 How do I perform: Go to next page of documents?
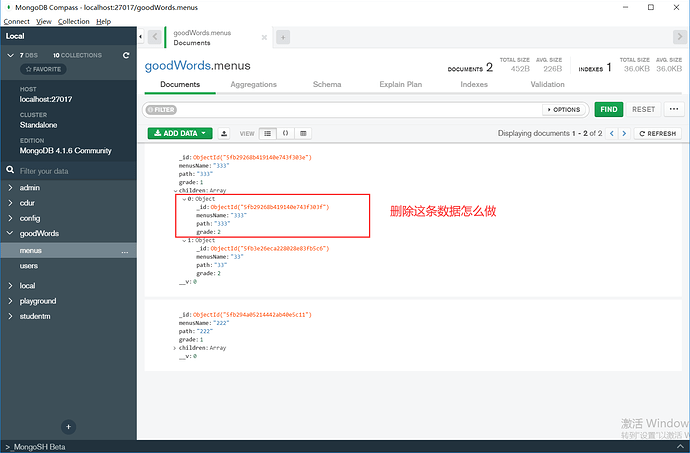pos(625,133)
